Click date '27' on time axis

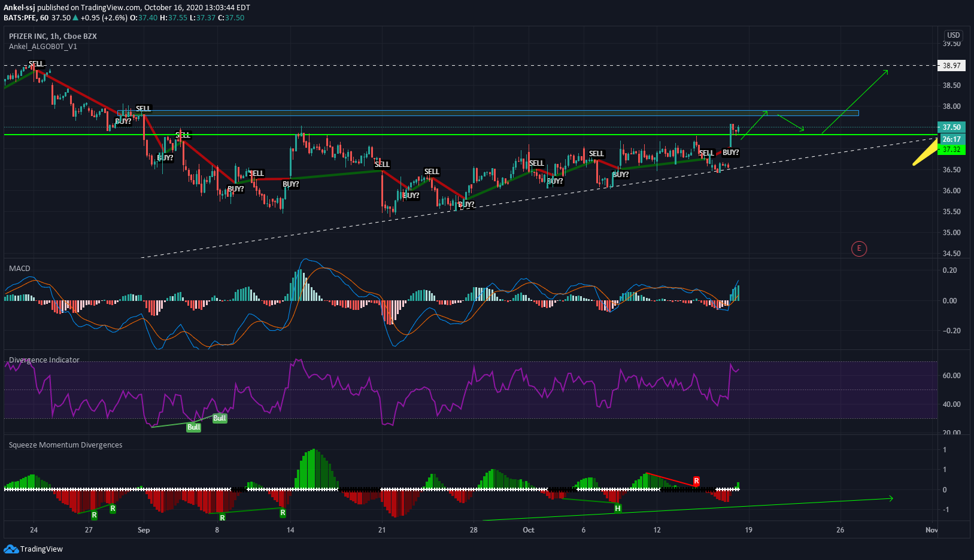[x=89, y=530]
